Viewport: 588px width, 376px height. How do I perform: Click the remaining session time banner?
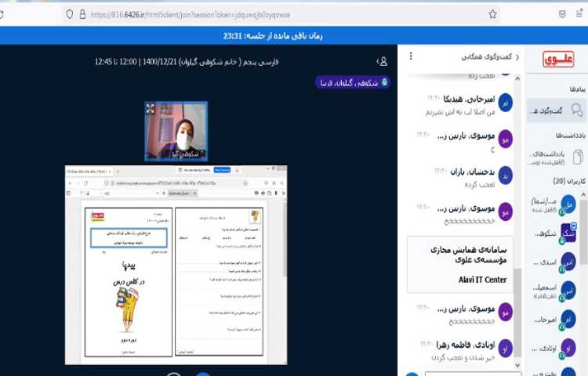click(x=273, y=36)
